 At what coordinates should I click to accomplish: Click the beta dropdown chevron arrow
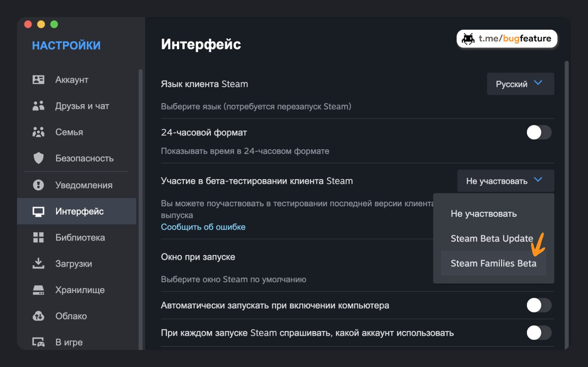tap(538, 180)
